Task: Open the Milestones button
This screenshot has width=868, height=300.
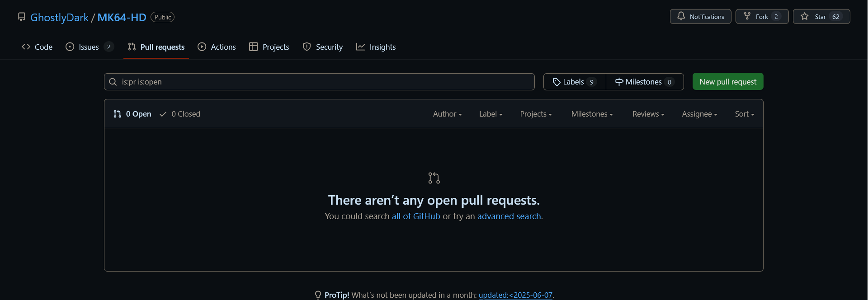Action: click(645, 82)
